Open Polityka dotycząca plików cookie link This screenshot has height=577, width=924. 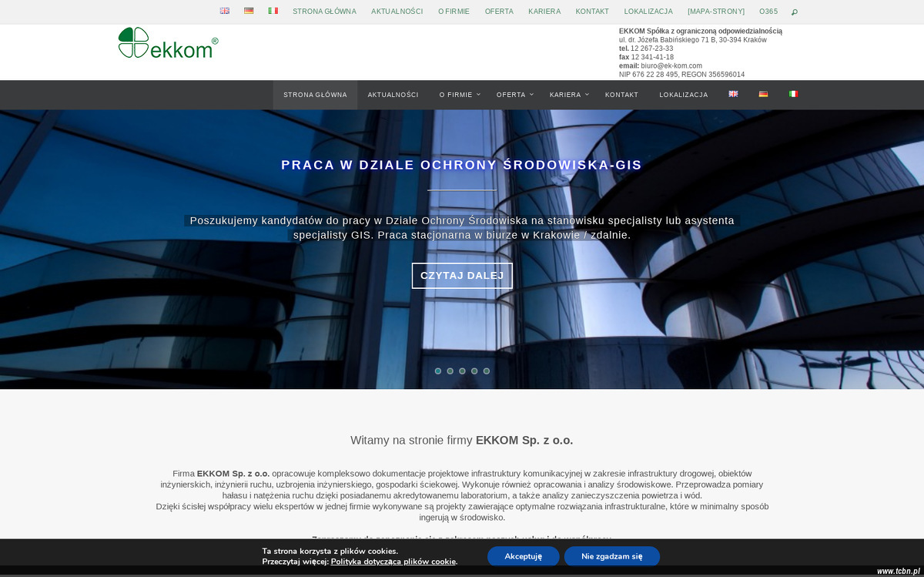click(393, 562)
